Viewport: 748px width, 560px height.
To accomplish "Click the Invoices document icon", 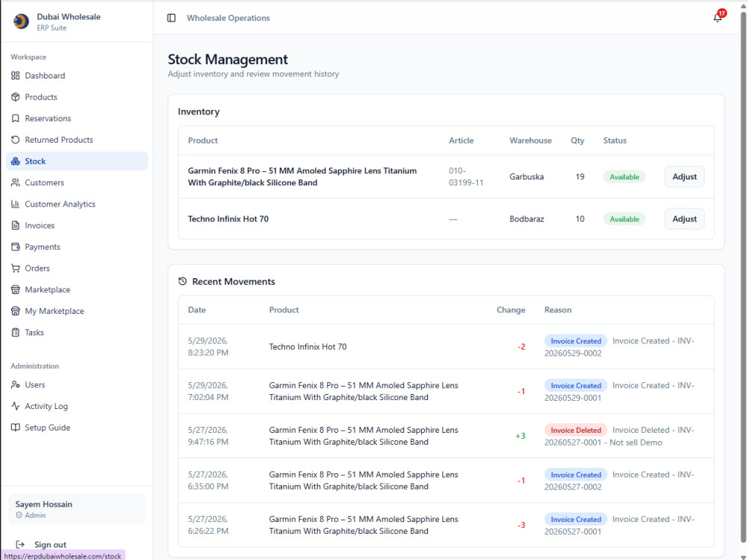I will (x=16, y=226).
